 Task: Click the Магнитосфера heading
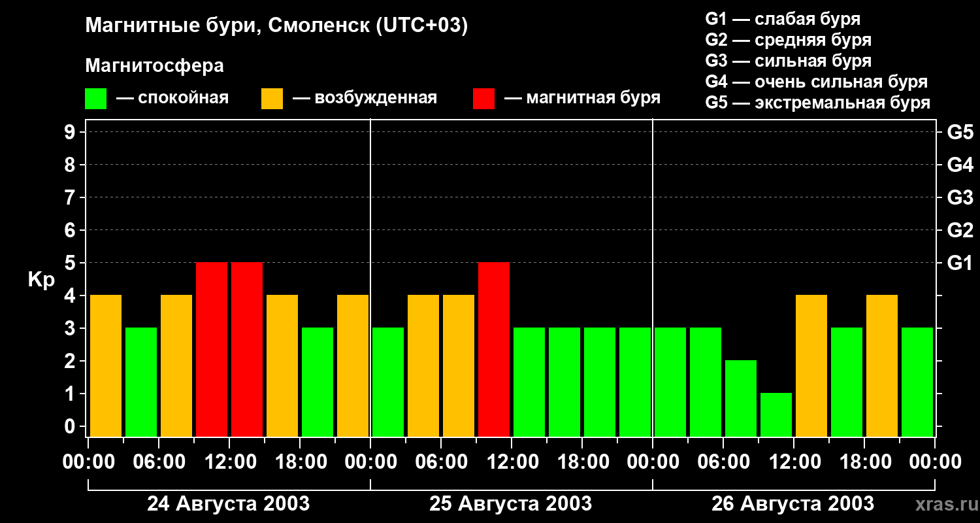coord(154,66)
